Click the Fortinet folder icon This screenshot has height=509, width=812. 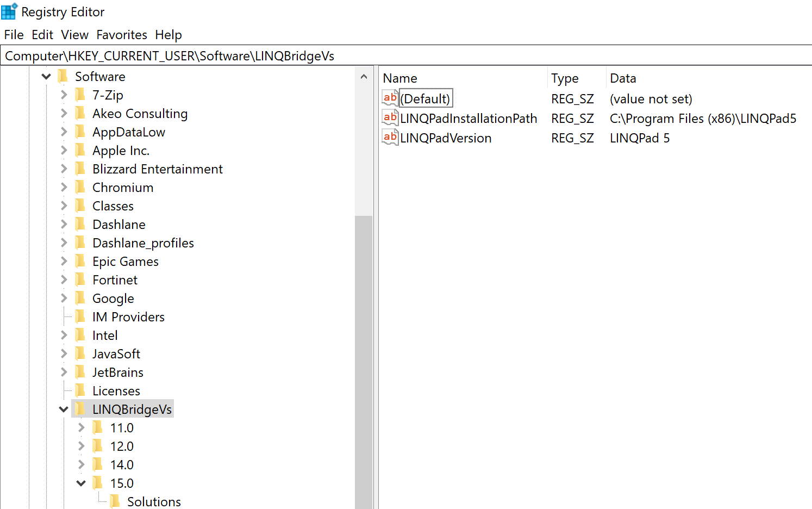click(80, 280)
